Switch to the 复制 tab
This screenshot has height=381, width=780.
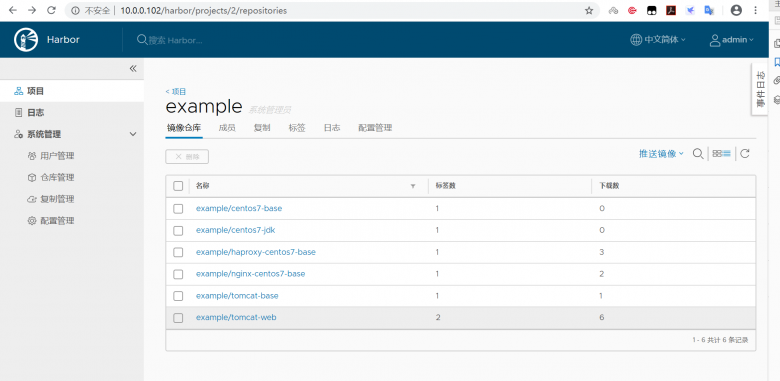click(262, 128)
